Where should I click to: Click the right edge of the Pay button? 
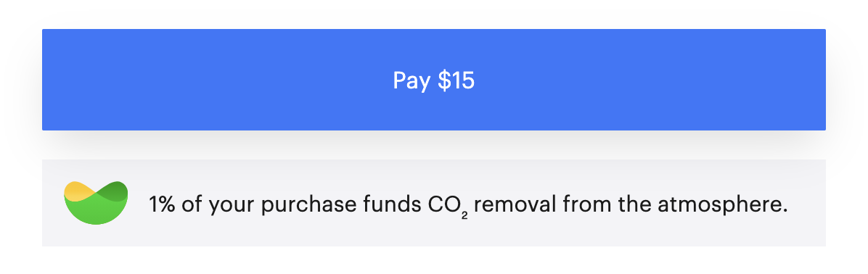[x=818, y=80]
